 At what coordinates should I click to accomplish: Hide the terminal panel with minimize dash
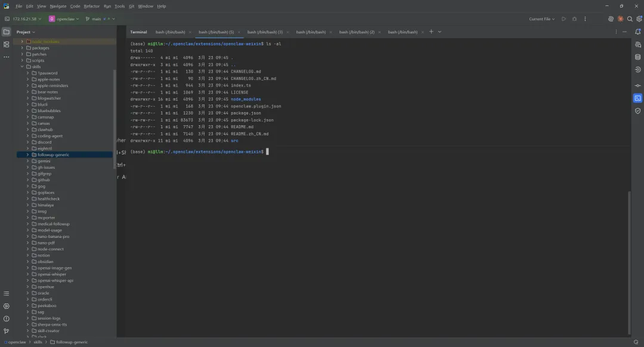click(624, 32)
